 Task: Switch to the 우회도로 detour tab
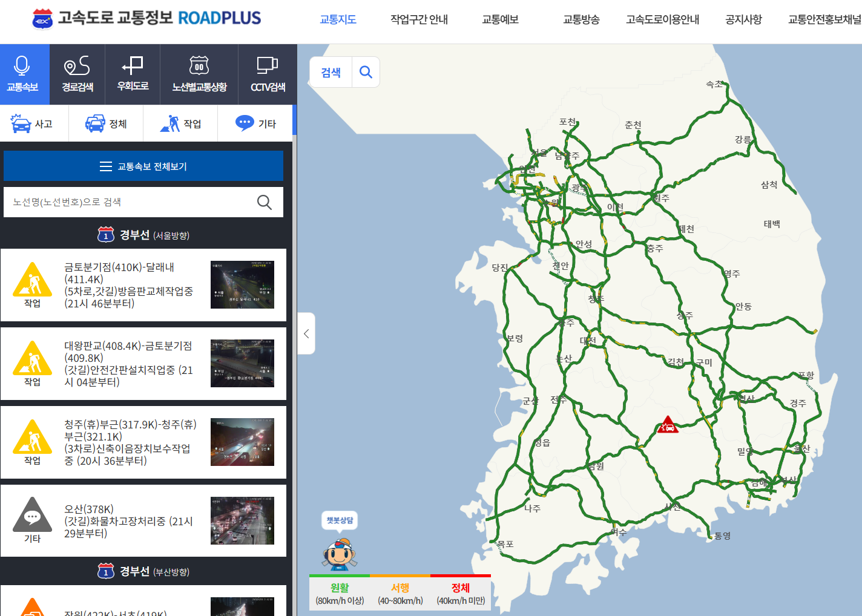point(133,74)
